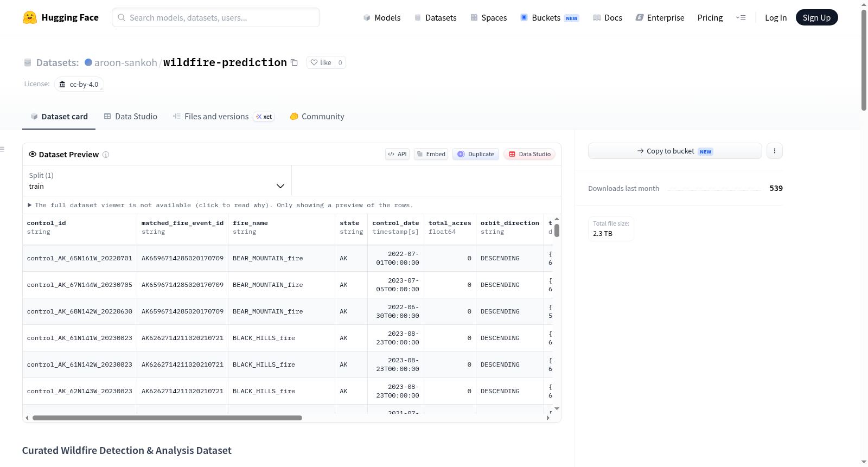The height and width of the screenshot is (467, 868).
Task: Switch to the Dataset card tab
Action: 59,117
